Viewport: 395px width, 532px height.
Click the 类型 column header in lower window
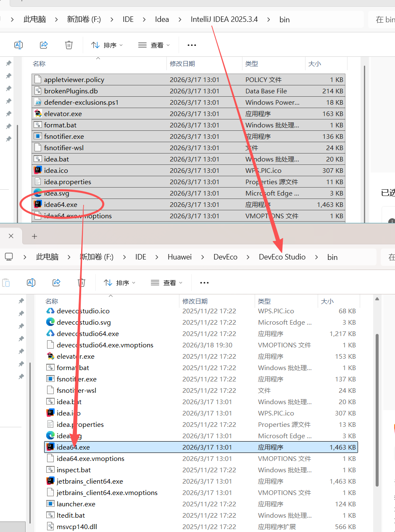(x=264, y=302)
